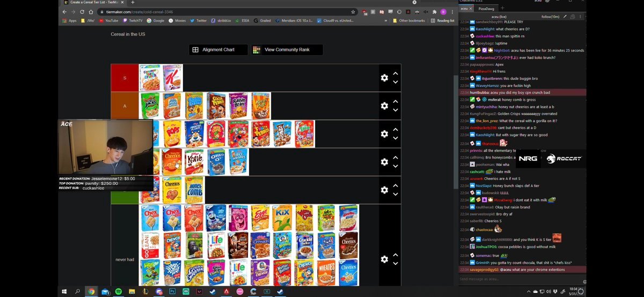
Task: Open the Twitter bookmark
Action: pyautogui.click(x=198, y=20)
